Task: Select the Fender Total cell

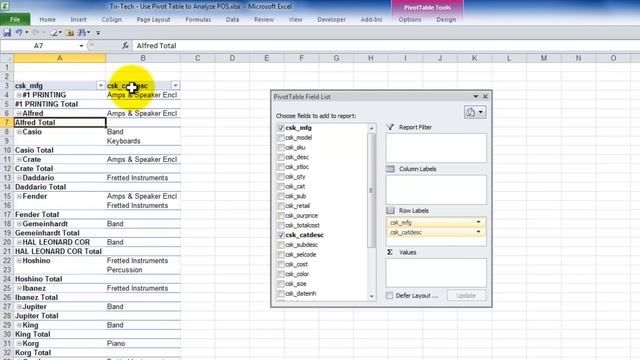Action: [x=60, y=215]
